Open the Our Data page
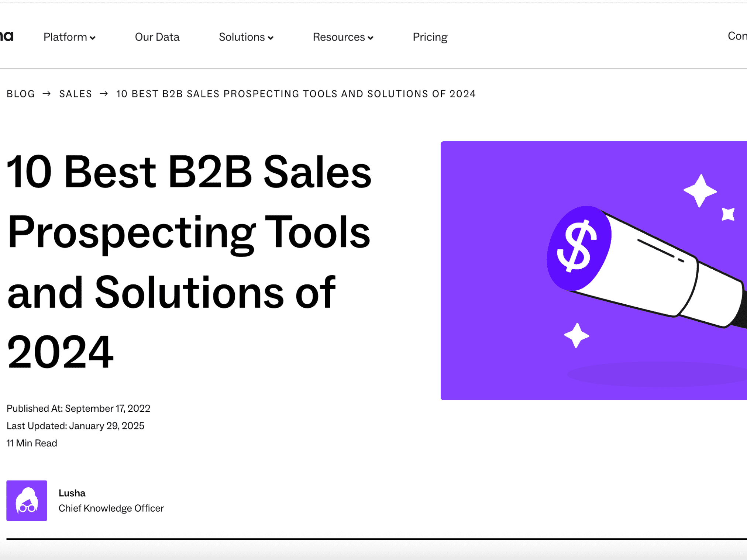747x560 pixels. 157,37
